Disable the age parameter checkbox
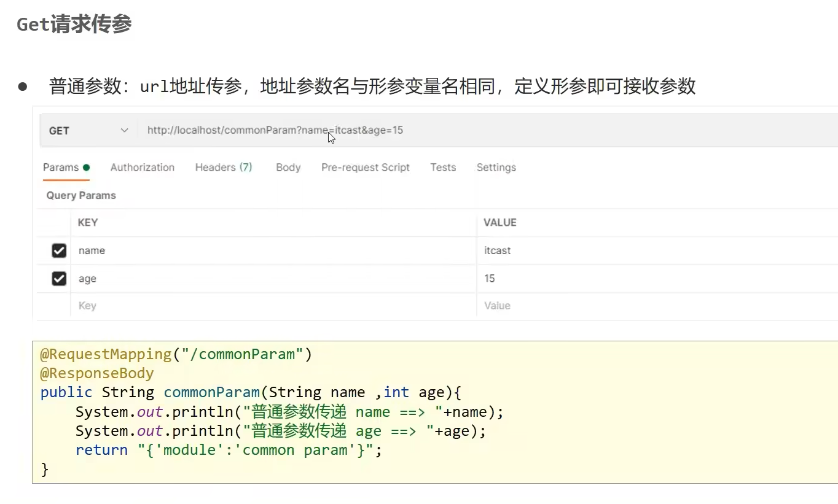The height and width of the screenshot is (504, 838). pyautogui.click(x=59, y=279)
